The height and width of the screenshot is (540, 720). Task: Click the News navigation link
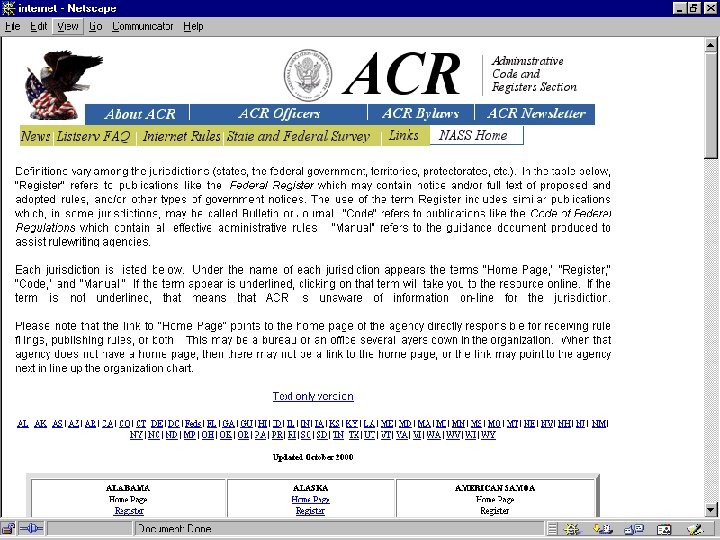point(35,136)
